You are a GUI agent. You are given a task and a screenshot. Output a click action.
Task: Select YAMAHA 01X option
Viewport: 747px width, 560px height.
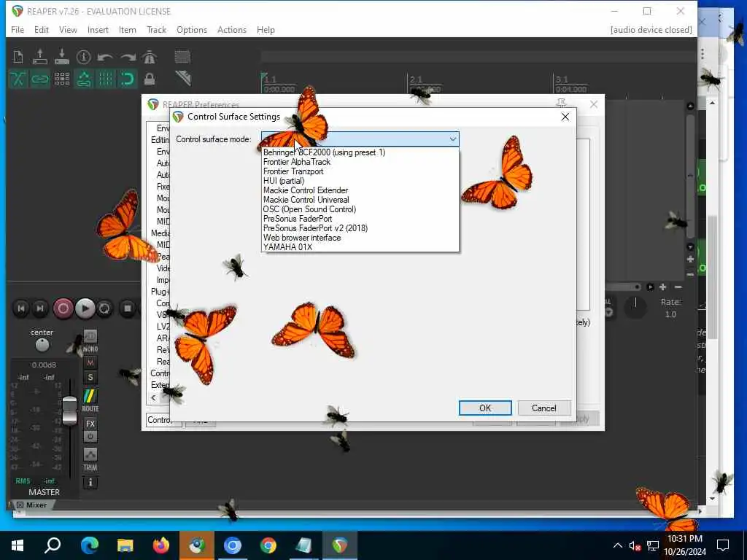click(360, 247)
